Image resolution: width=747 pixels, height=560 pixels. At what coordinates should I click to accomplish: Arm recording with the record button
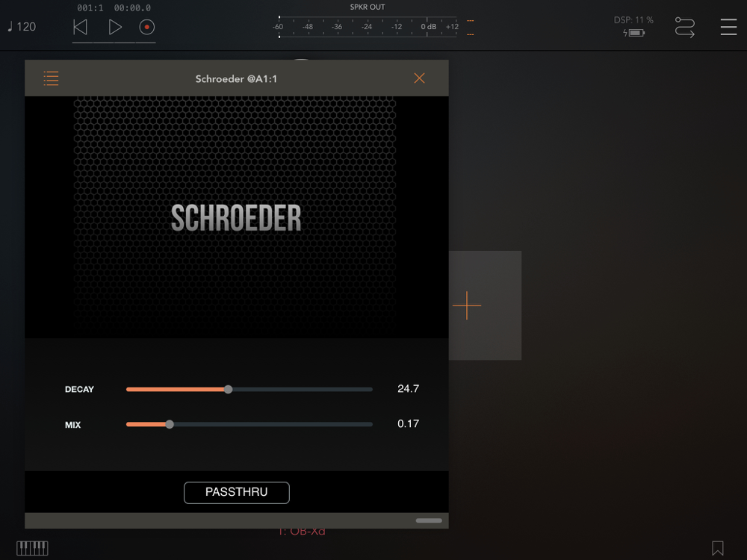[x=146, y=27]
